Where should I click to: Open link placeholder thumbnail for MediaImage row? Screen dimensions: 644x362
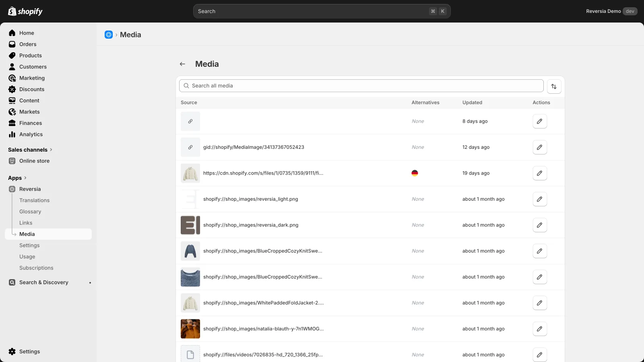click(190, 147)
